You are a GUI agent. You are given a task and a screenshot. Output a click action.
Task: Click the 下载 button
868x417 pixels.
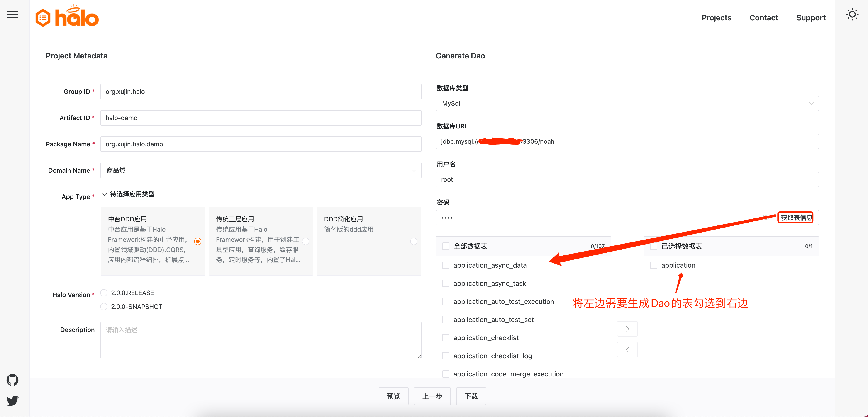(x=471, y=396)
